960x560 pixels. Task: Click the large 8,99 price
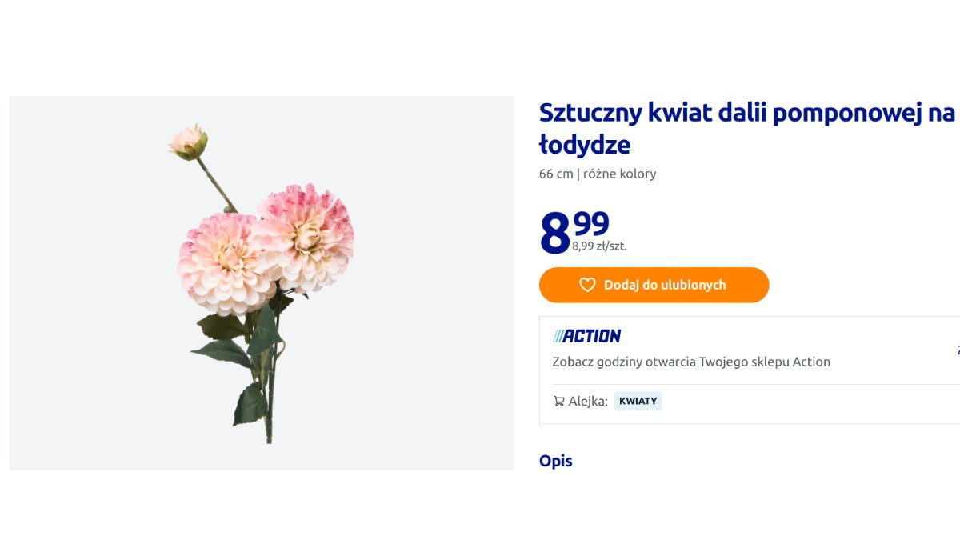[574, 231]
